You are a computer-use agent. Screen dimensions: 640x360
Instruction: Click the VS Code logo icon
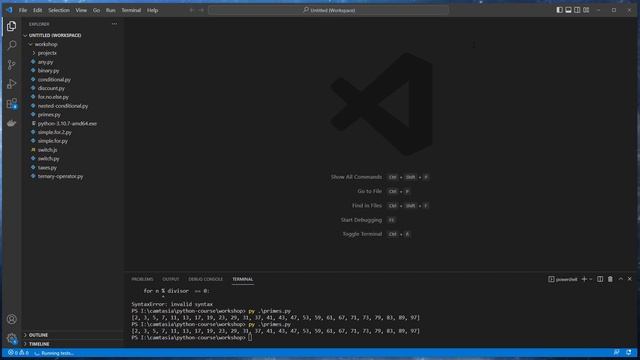[9, 10]
